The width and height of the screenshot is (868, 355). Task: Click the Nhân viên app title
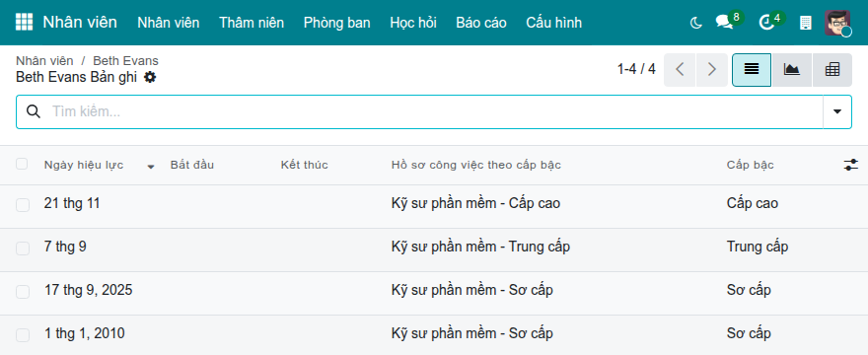point(80,22)
